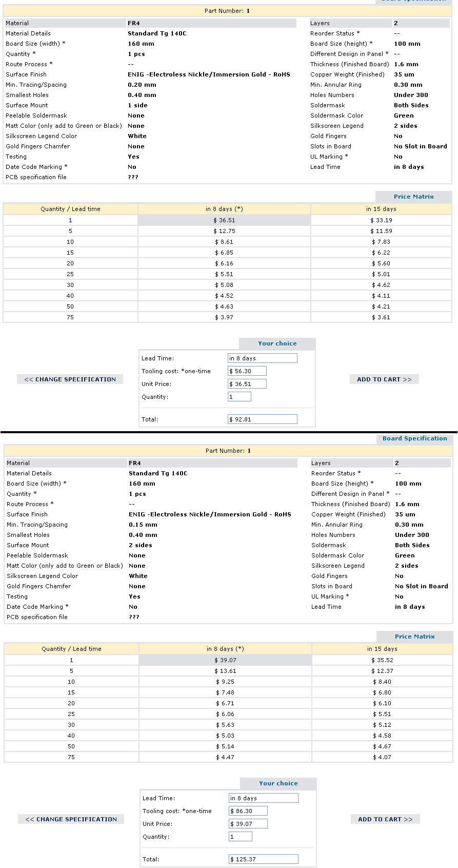Click the Lead Time field above $ 56.30 tooling
The image size is (458, 868).
263,358
